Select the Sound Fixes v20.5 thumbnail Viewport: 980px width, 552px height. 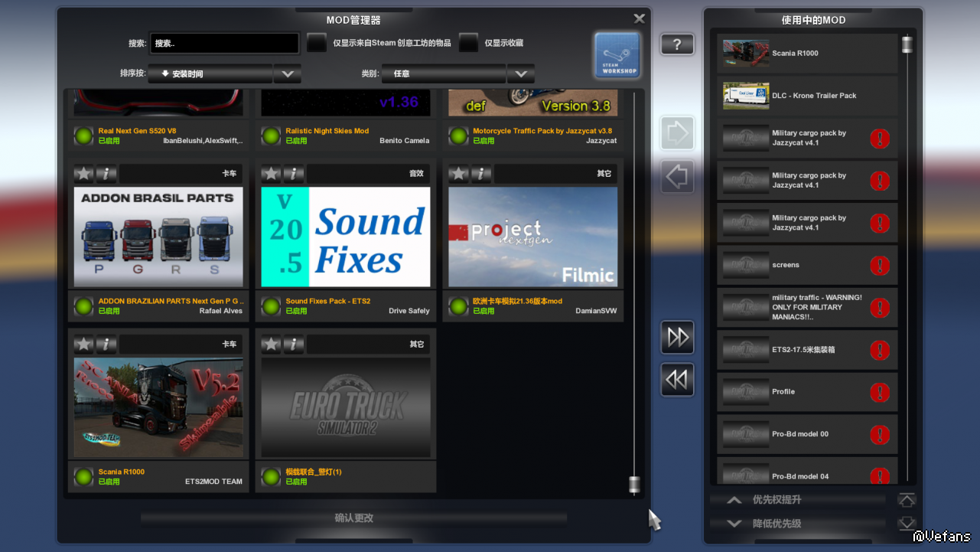click(346, 237)
